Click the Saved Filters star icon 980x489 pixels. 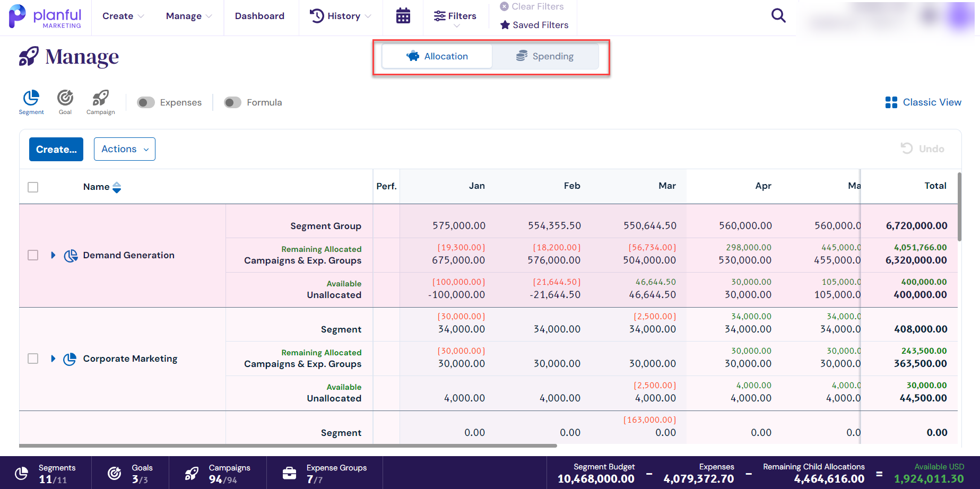tap(505, 25)
